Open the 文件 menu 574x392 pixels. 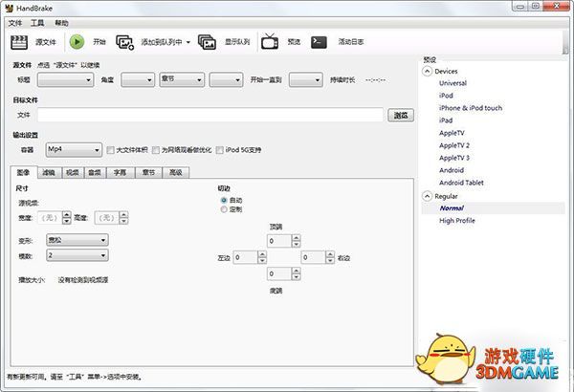pyautogui.click(x=15, y=23)
